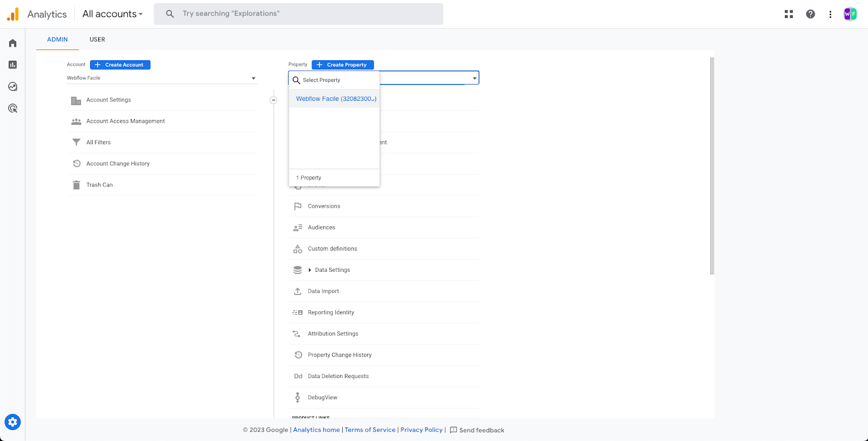Viewport: 868px width, 441px height.
Task: Open the Privacy Policy link
Action: point(422,430)
